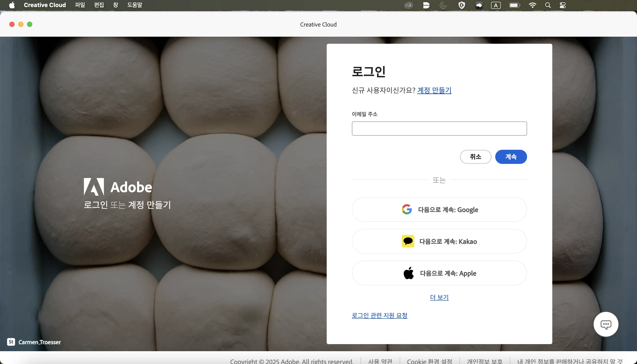The width and height of the screenshot is (637, 364).
Task: Open Spotlight search magnifier in menu bar
Action: 548,5
